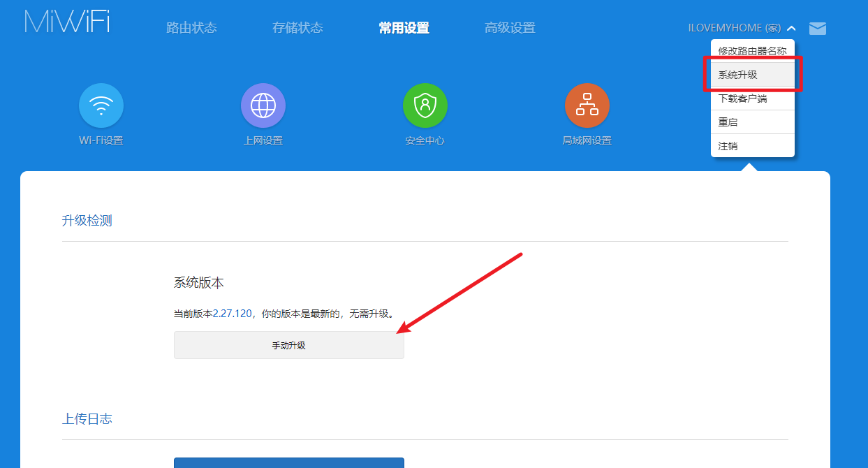The width and height of the screenshot is (868, 468).
Task: Select the 安全中心 label under the shield icon
Action: pos(425,139)
